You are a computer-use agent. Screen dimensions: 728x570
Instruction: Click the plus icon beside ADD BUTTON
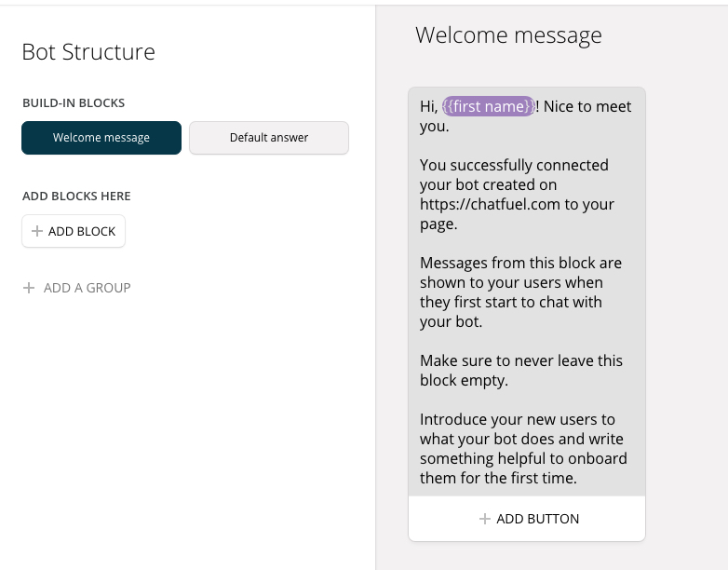pyautogui.click(x=485, y=519)
